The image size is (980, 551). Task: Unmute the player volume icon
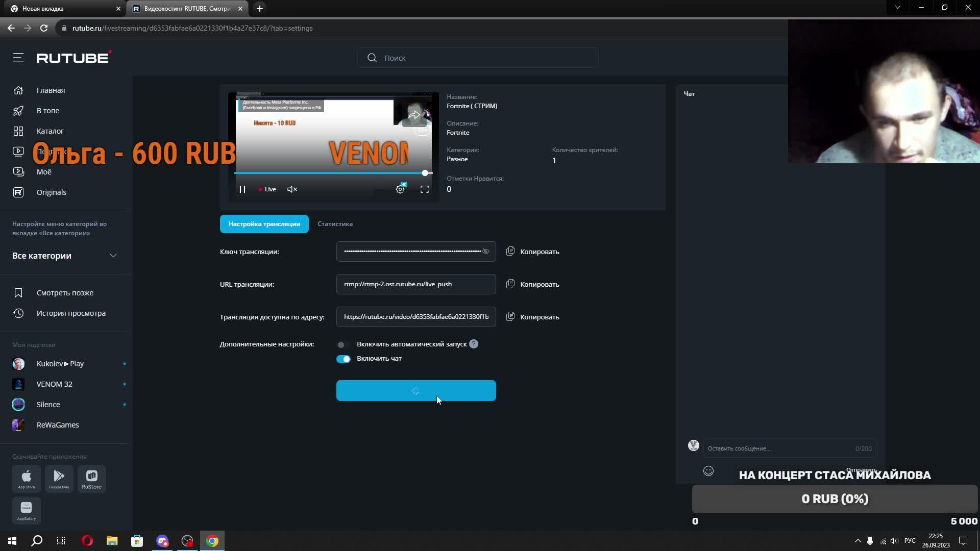pyautogui.click(x=292, y=189)
